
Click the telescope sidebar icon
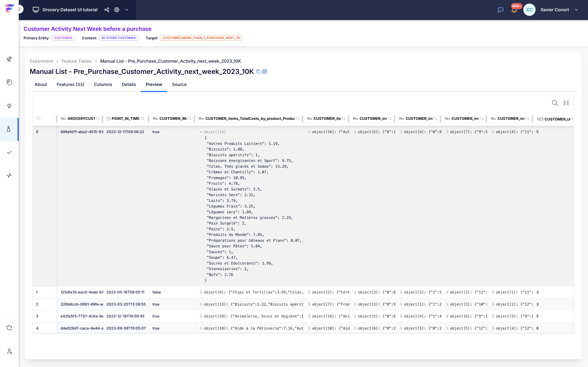click(9, 59)
